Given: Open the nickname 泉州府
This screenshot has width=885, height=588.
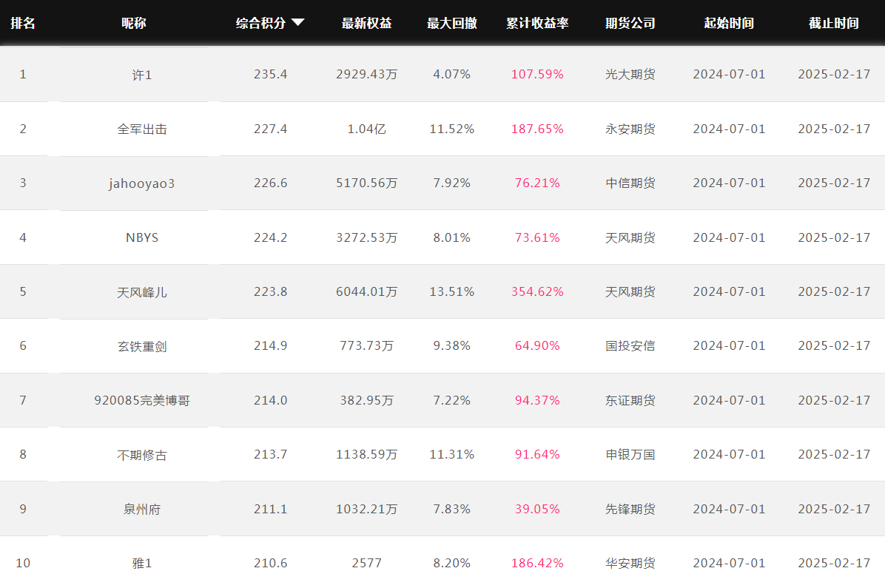Looking at the screenshot, I should [142, 510].
